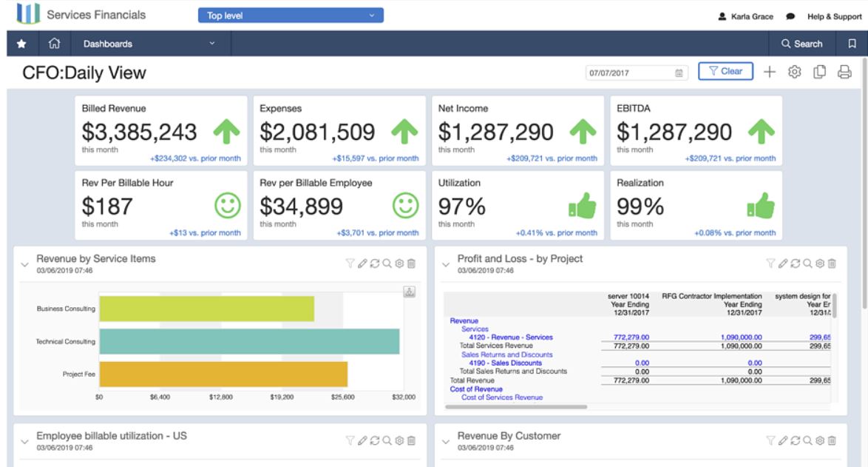Print the dashboard using printer icon

tap(844, 72)
